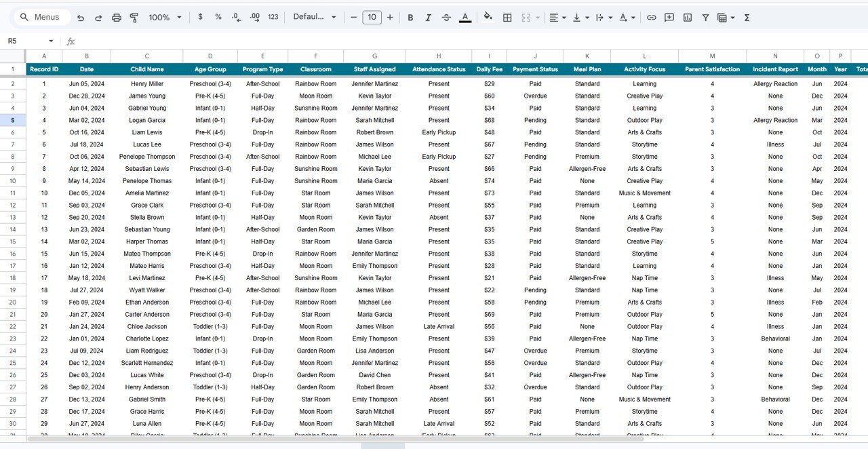Screen dimensions: 868x449
Task: Insert a comment on the selected cell
Action: (669, 17)
